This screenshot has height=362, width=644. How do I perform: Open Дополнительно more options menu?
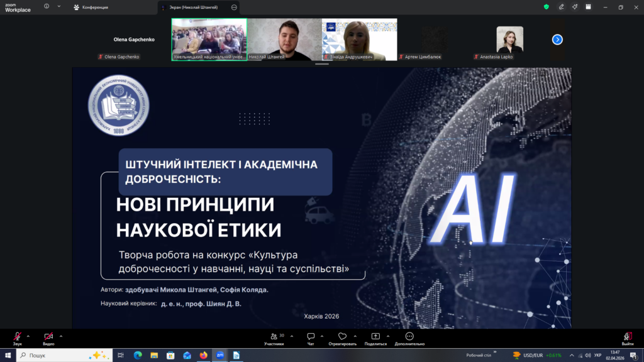click(x=409, y=337)
